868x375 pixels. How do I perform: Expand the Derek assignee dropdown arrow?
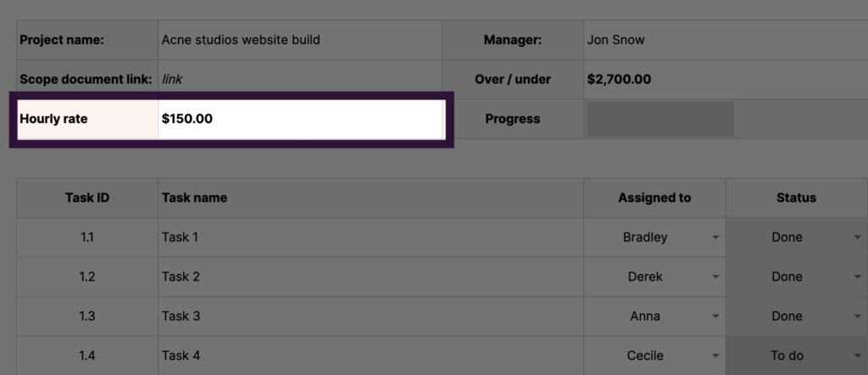[x=715, y=277]
